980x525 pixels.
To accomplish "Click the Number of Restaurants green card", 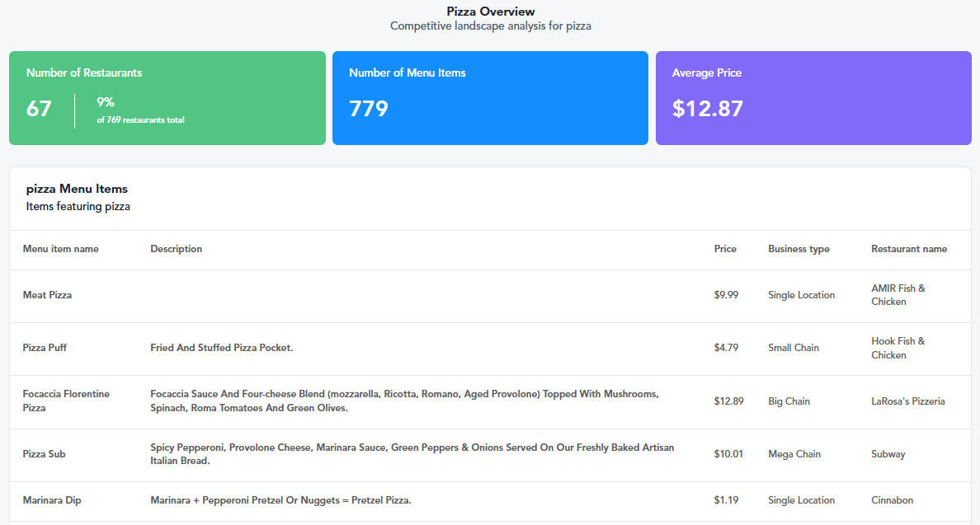I will [167, 98].
